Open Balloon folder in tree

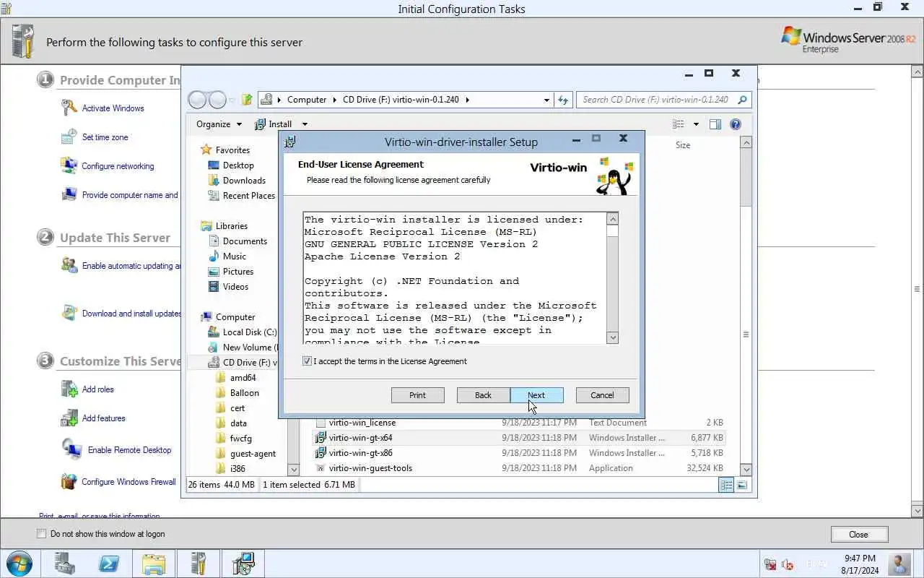pos(244,393)
